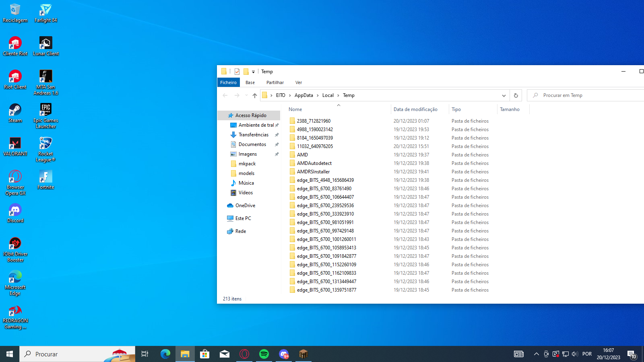
Task: Select the Lunar Client desktop icon
Action: 45,46
